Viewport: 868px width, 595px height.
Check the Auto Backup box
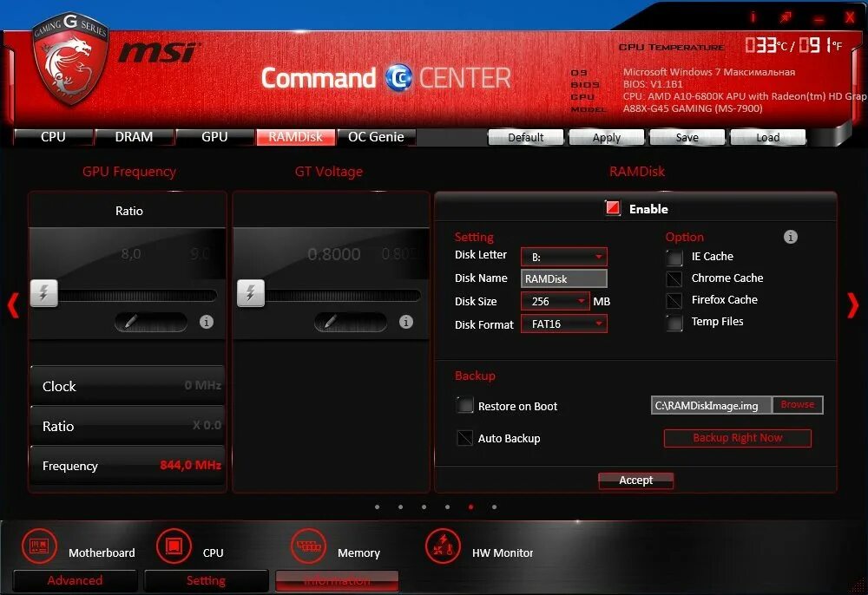465,438
